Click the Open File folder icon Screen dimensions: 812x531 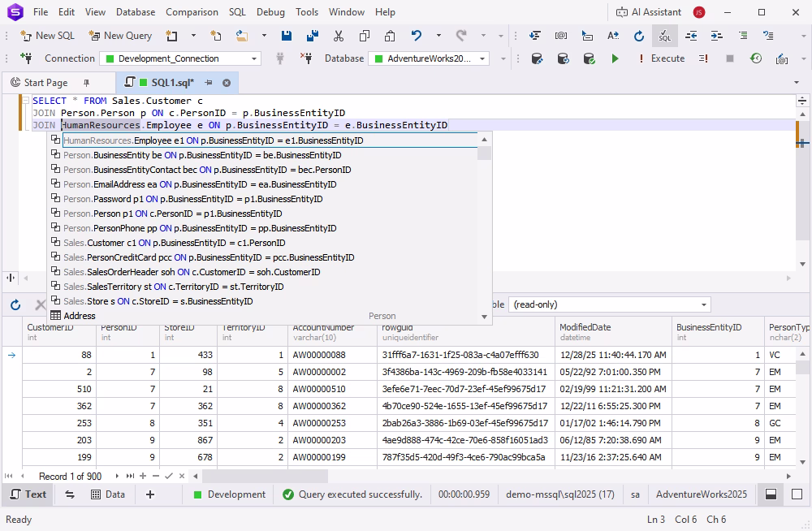[x=241, y=36]
